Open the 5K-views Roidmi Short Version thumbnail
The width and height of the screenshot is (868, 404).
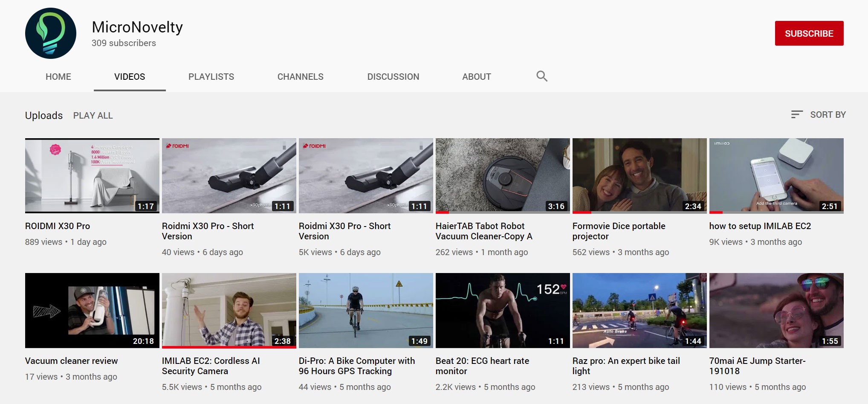[366, 176]
